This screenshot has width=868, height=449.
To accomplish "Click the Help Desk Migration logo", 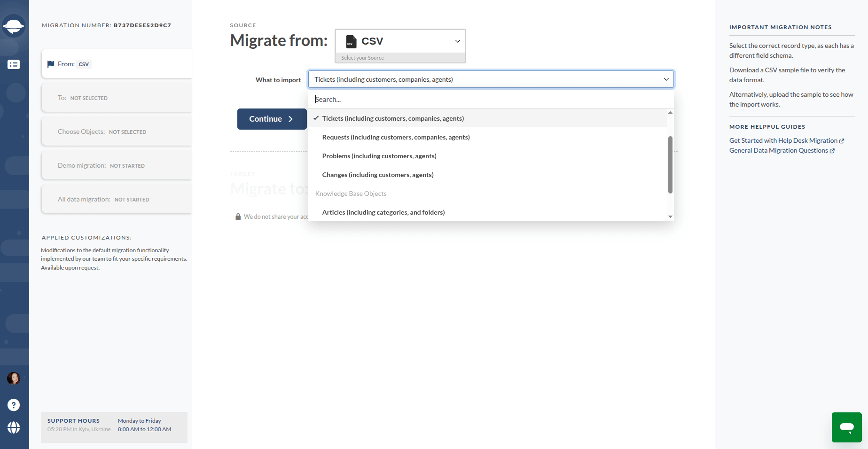I will click(x=14, y=26).
